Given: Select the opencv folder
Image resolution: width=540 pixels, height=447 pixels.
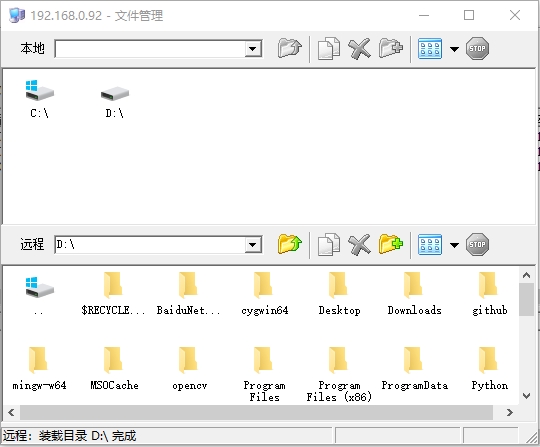Looking at the screenshot, I should pos(189,369).
